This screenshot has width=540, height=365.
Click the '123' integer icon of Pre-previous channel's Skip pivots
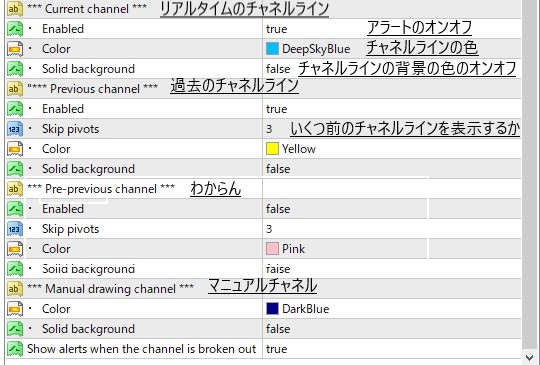tap(15, 229)
